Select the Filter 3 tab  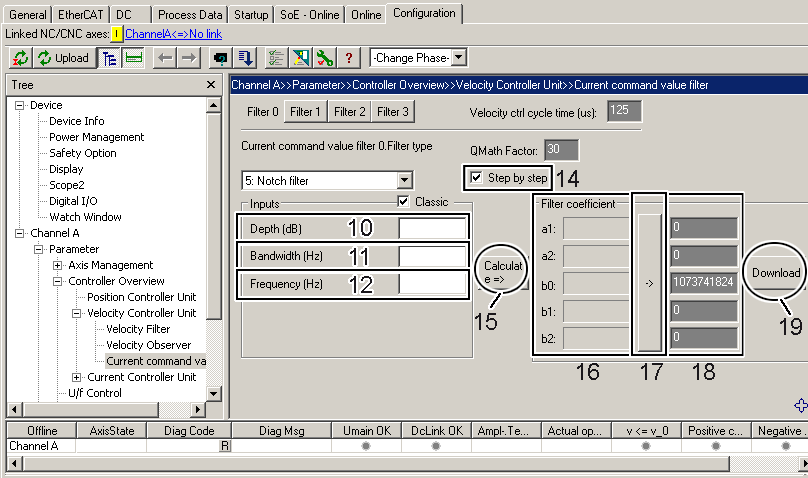coord(393,111)
